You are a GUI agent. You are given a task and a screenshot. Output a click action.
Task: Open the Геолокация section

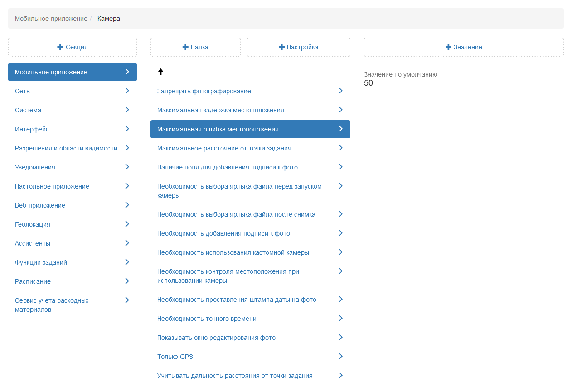(x=73, y=224)
